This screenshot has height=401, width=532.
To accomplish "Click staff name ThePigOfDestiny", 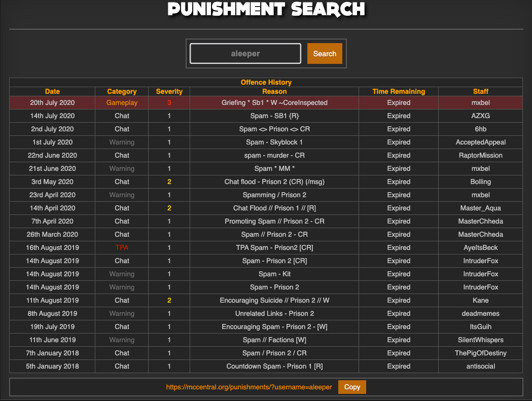I will pos(480,353).
